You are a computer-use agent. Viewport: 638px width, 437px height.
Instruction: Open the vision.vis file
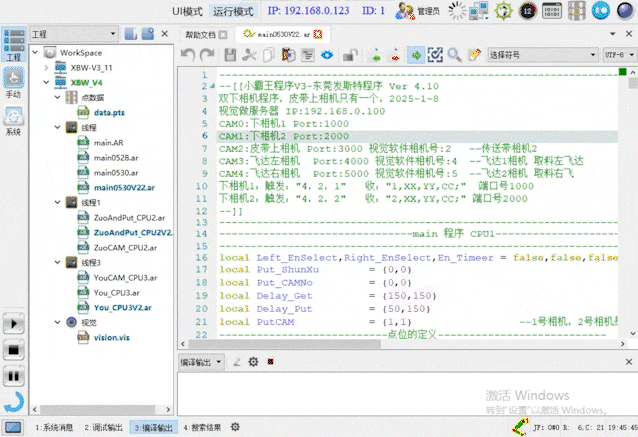coord(111,338)
